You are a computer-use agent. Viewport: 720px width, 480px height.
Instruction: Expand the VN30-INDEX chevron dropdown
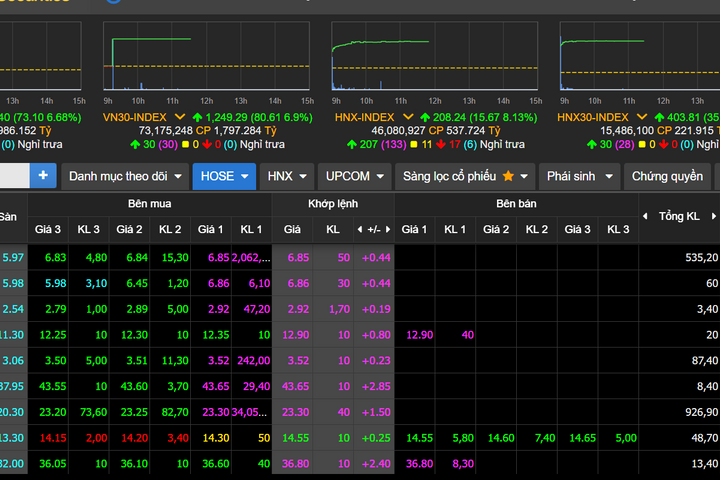click(180, 117)
